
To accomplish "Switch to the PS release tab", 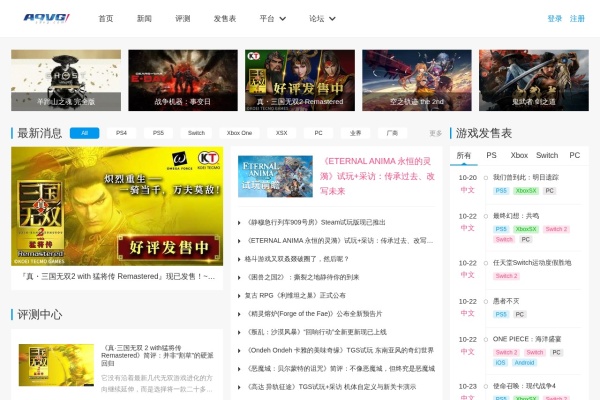I will click(491, 155).
